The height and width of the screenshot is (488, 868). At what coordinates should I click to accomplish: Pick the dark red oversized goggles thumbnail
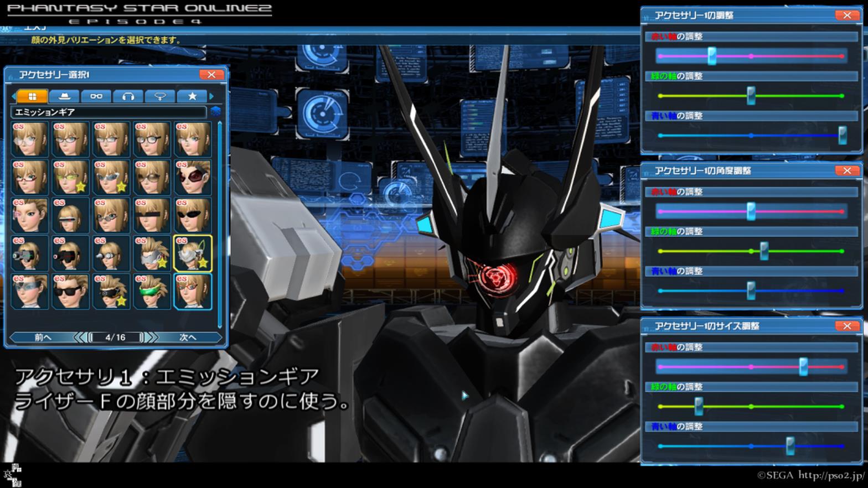click(193, 177)
